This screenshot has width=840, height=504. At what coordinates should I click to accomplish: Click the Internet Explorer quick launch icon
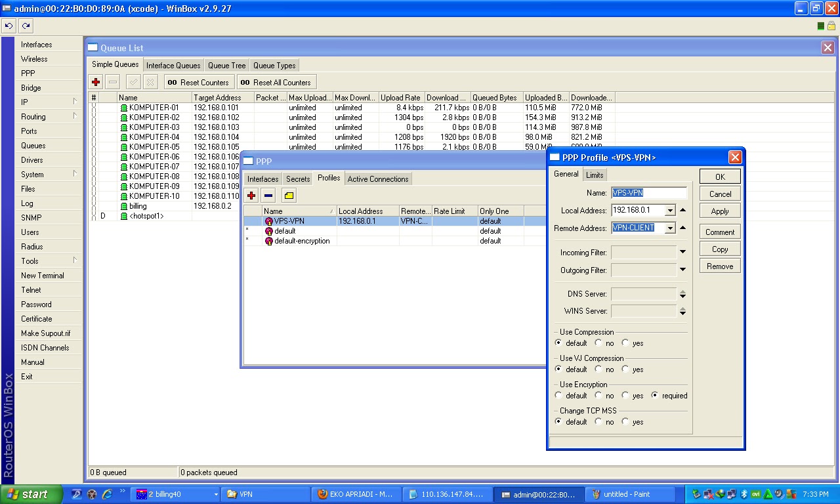(x=107, y=494)
